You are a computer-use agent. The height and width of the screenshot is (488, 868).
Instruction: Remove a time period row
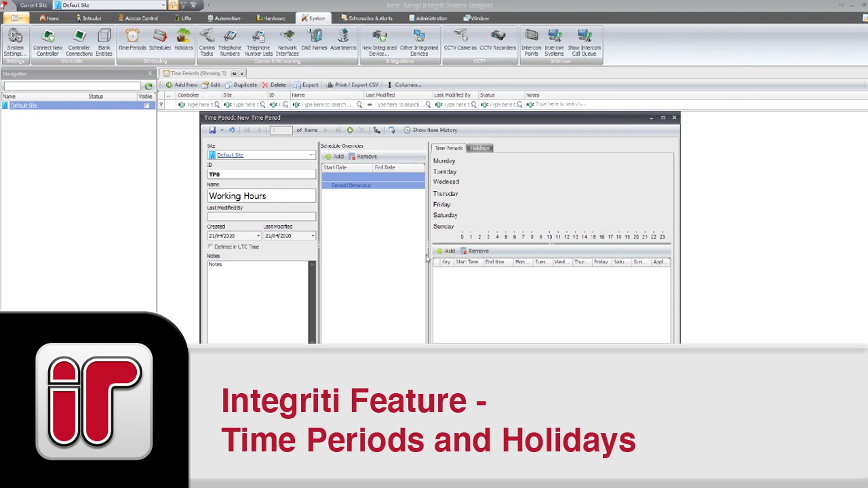coord(475,251)
